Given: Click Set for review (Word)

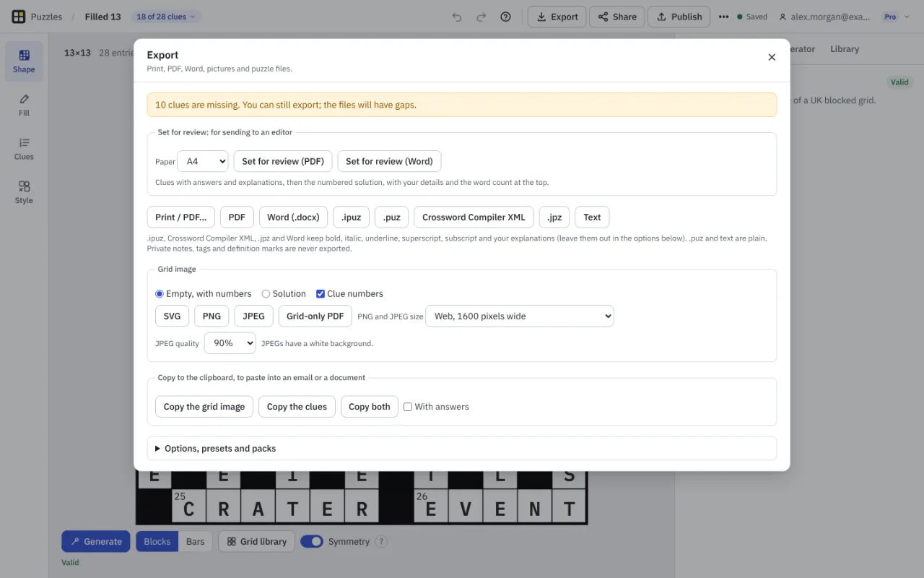Looking at the screenshot, I should coord(389,161).
